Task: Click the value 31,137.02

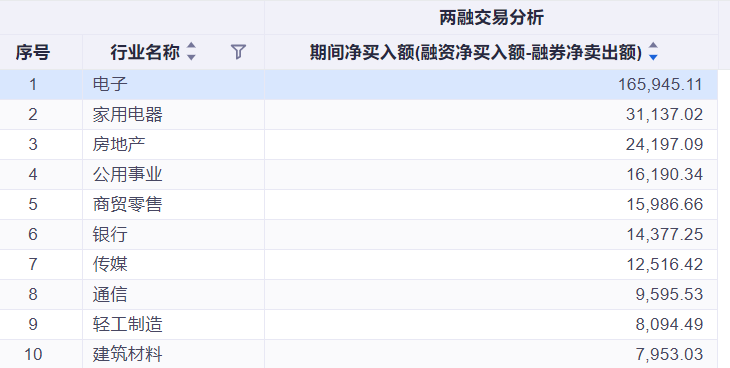Action: 664,115
